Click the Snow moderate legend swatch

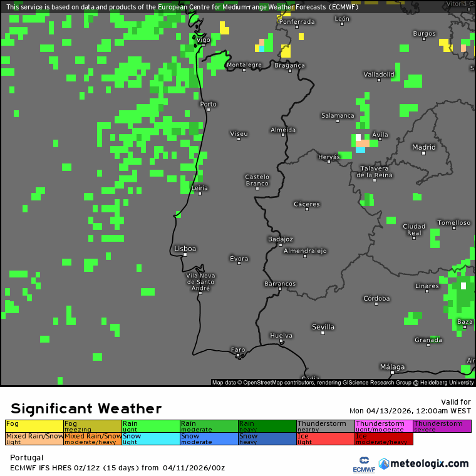coord(209,438)
